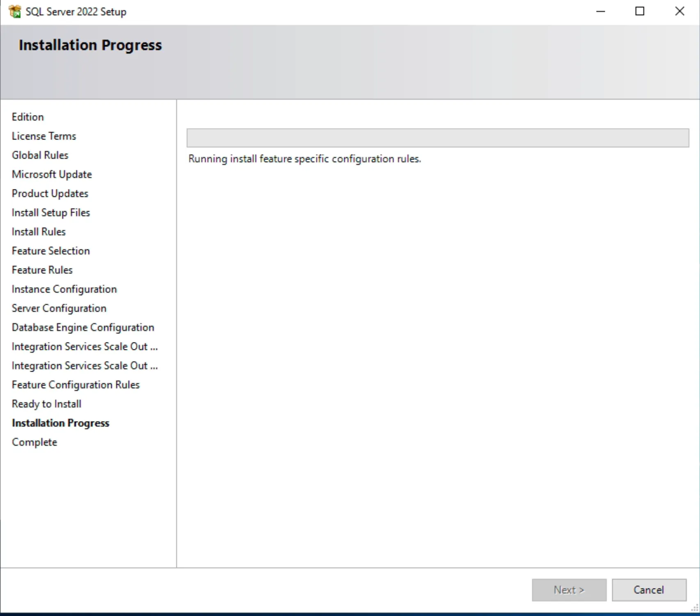Image resolution: width=700 pixels, height=616 pixels.
Task: Select the Global Rules step
Action: [x=40, y=155]
